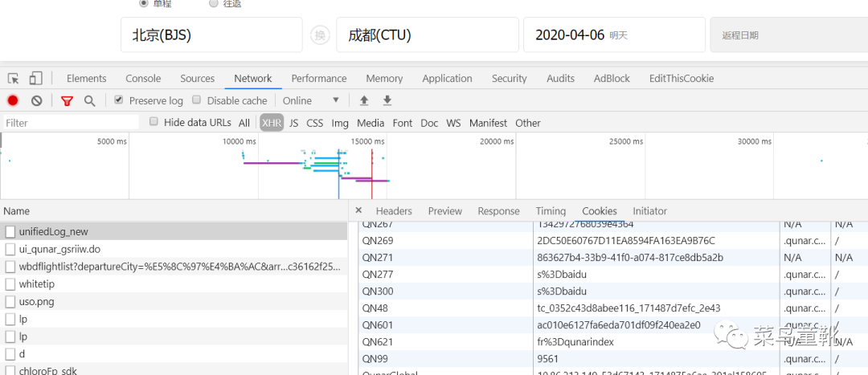The width and height of the screenshot is (868, 375).
Task: Enable Disable cache checkbox
Action: click(x=197, y=100)
